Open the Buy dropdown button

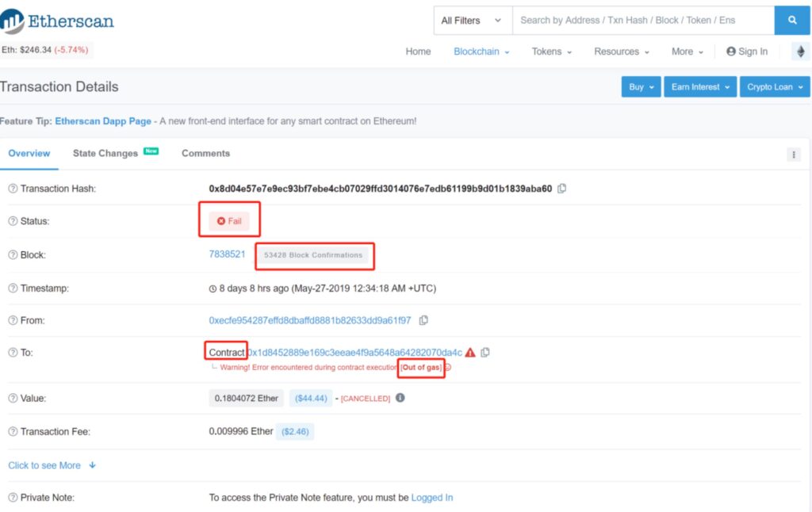tap(641, 87)
